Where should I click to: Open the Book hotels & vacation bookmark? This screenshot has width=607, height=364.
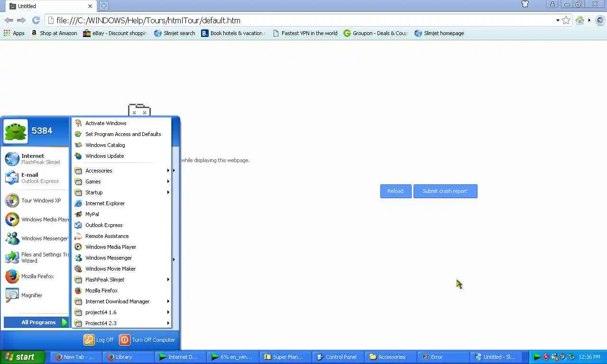tap(233, 33)
